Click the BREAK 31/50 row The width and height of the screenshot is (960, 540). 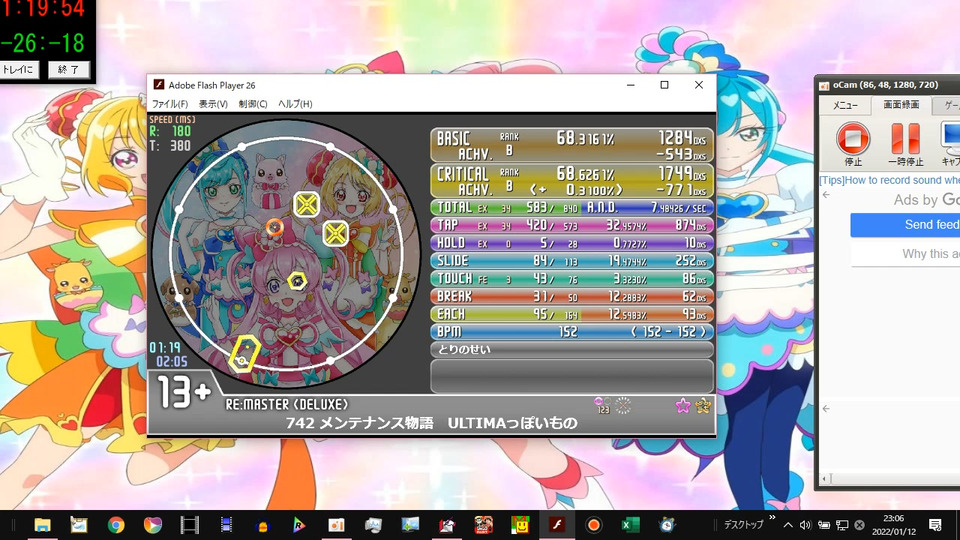[572, 296]
